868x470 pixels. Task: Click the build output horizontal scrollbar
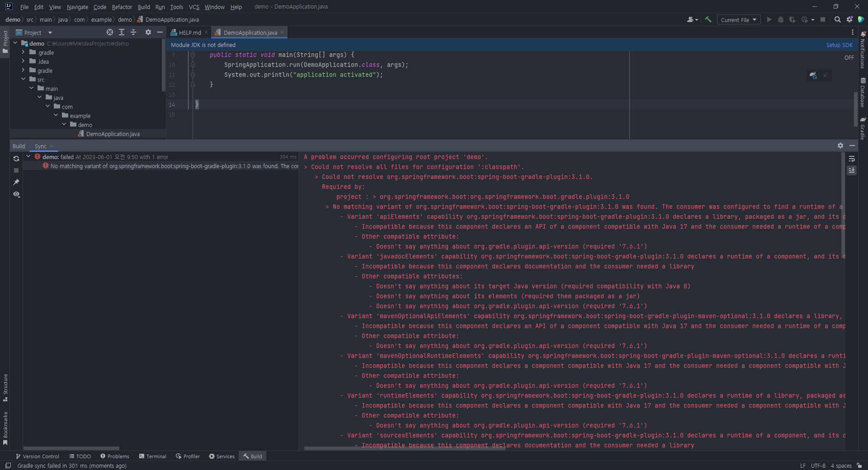click(405, 448)
